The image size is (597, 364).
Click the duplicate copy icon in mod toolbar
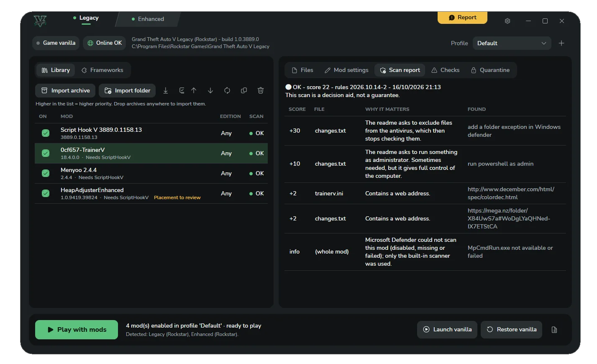pos(244,90)
